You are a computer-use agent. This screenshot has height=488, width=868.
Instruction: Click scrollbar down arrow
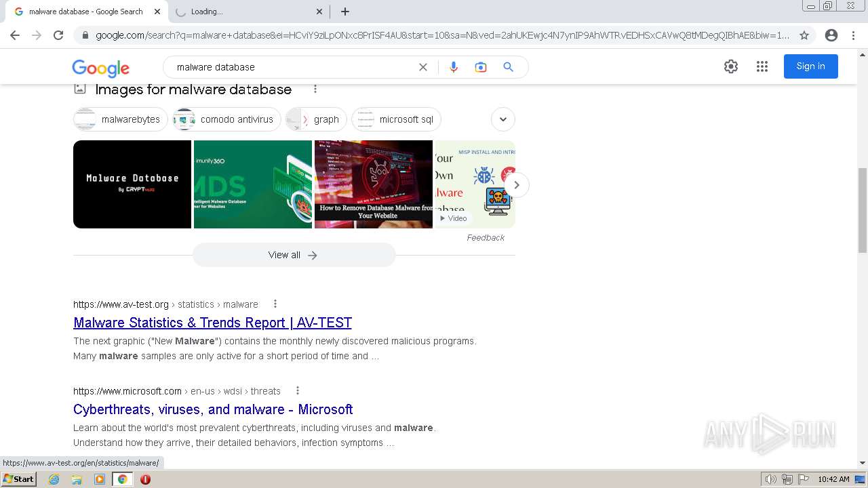[x=863, y=463]
